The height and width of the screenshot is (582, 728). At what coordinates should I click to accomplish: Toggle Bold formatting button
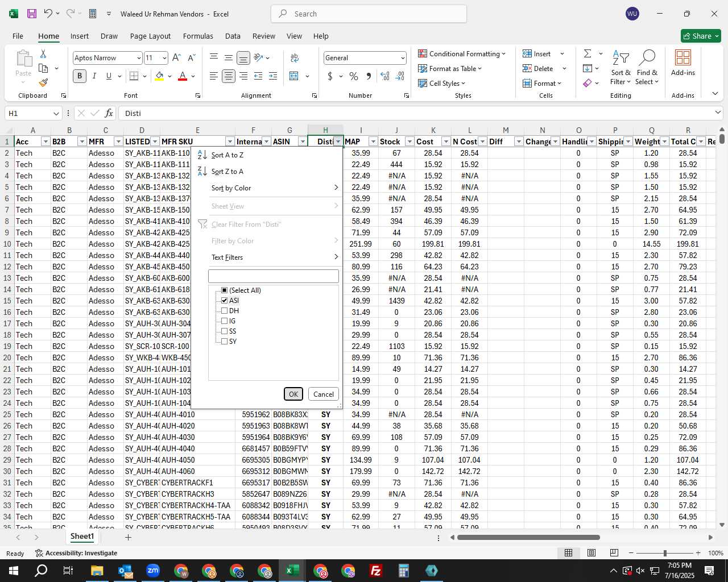pyautogui.click(x=80, y=76)
